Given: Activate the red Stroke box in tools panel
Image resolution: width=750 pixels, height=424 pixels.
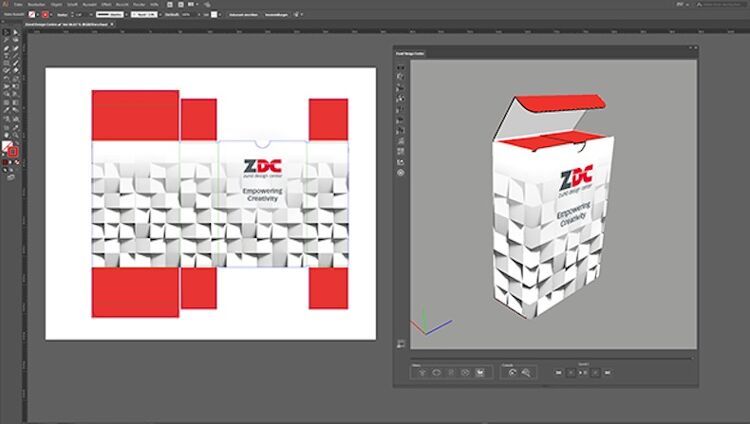Looking at the screenshot, I should point(13,152).
